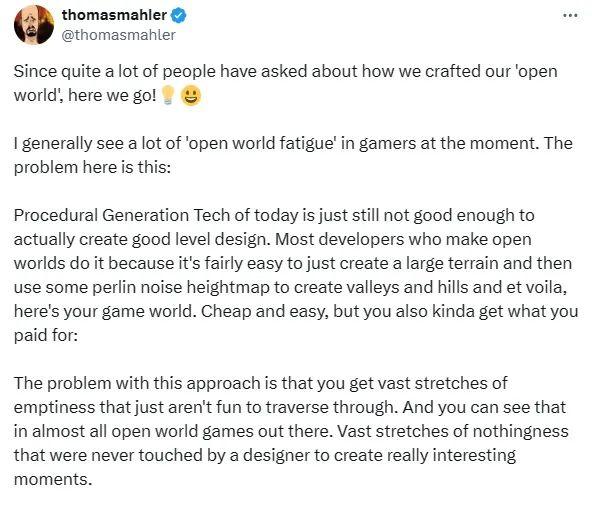Click thomasmahler's profile avatar picture
This screenshot has width=592, height=506.
[x=34, y=25]
